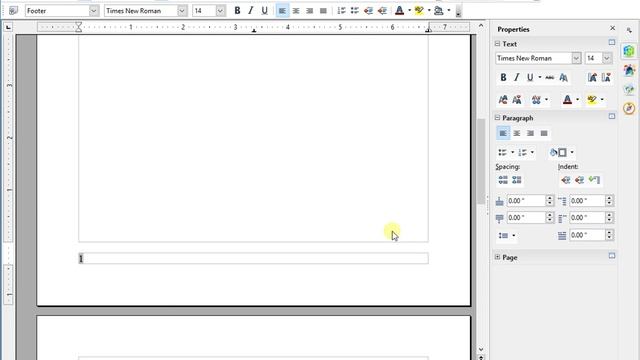Image resolution: width=640 pixels, height=360 pixels.
Task: Open sidebar settings menu icon
Action: 629,31
